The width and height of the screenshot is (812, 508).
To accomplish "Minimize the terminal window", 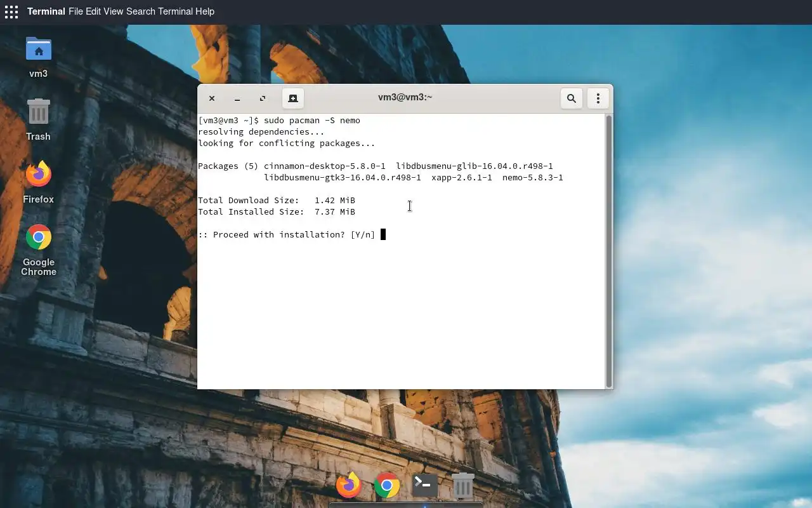I will click(x=237, y=98).
